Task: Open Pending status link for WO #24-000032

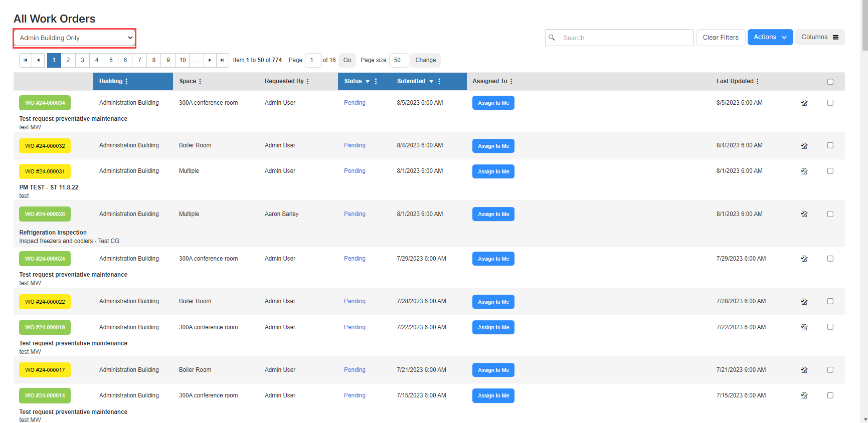Action: pyautogui.click(x=355, y=145)
